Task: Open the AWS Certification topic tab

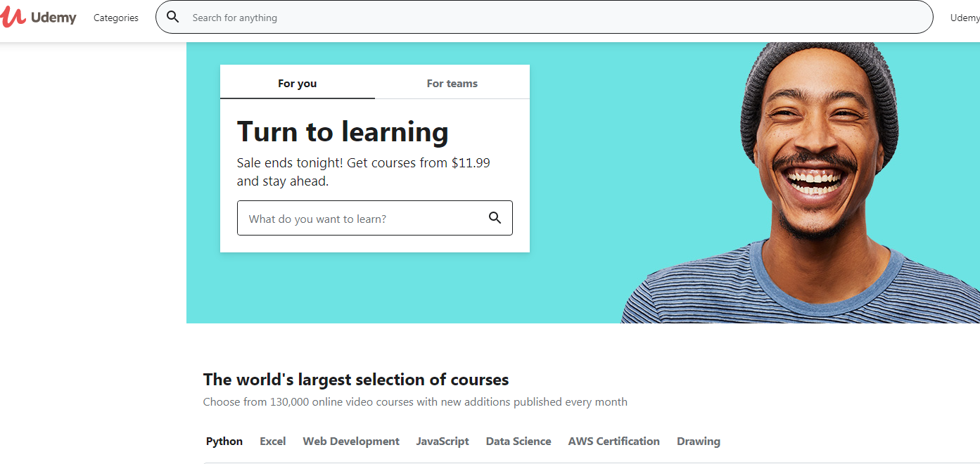Action: click(x=614, y=442)
